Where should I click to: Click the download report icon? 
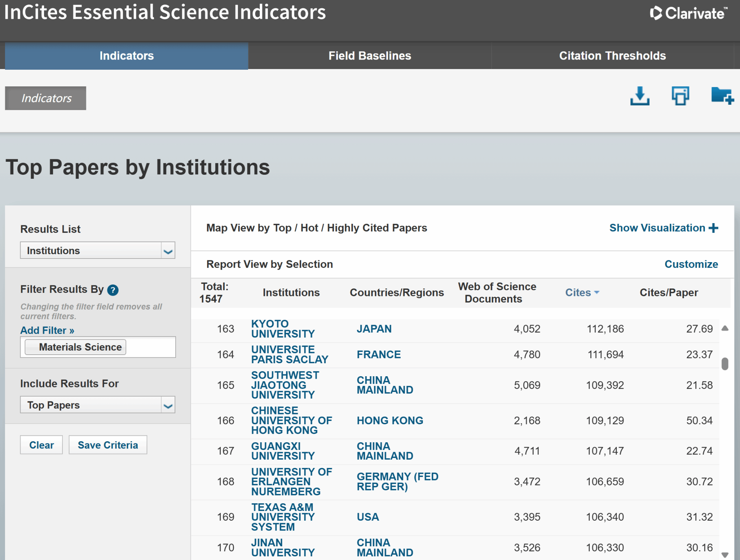coord(640,96)
